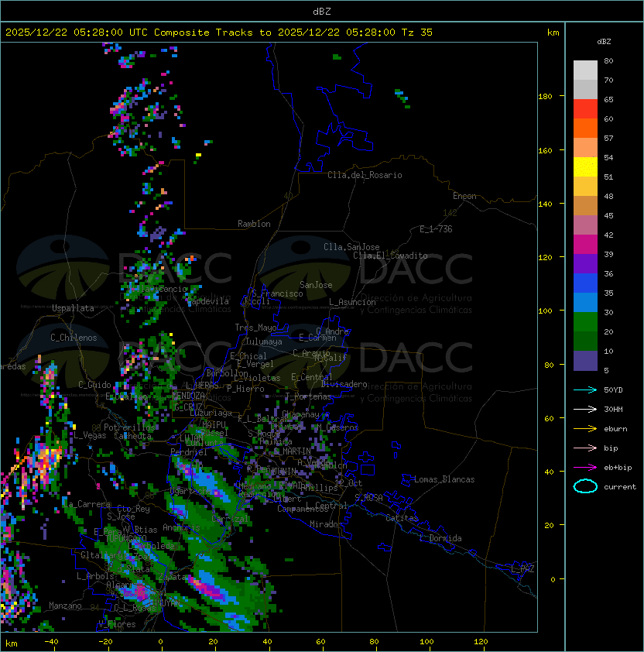
Task: Click the 'eburn' legend text
Action: coord(615,429)
